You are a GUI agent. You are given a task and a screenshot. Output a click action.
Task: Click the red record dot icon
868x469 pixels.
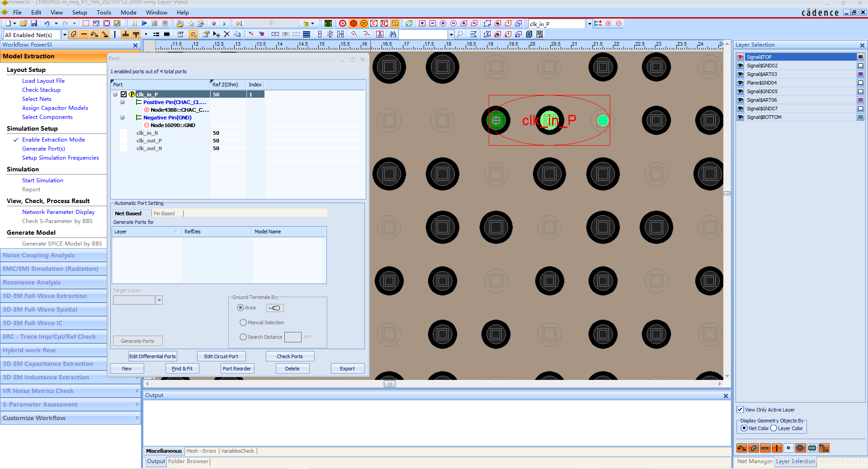click(214, 24)
